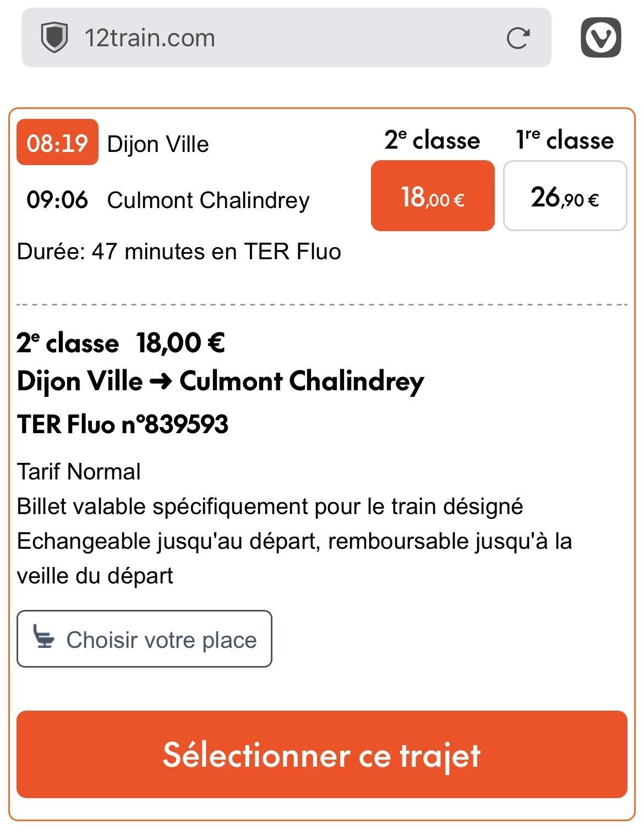Click the arrow between Dijon Ville and Culmont
644x835 pixels.
(x=161, y=381)
